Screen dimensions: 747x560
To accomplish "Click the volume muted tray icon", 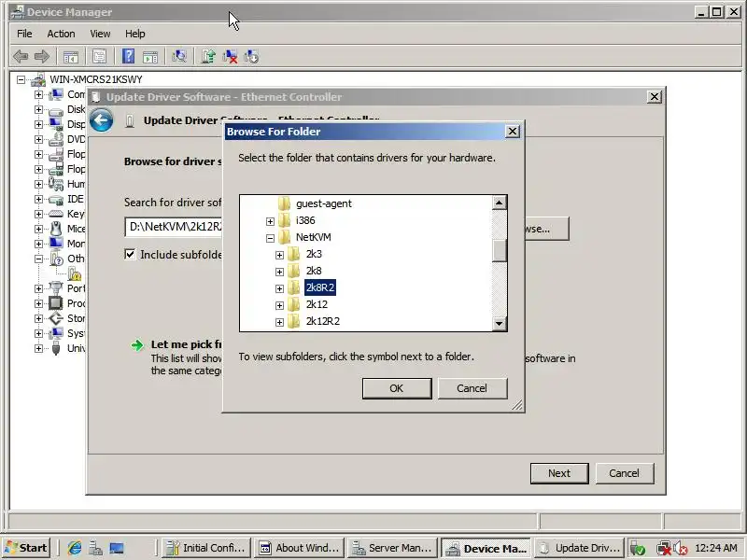I will [x=681, y=549].
